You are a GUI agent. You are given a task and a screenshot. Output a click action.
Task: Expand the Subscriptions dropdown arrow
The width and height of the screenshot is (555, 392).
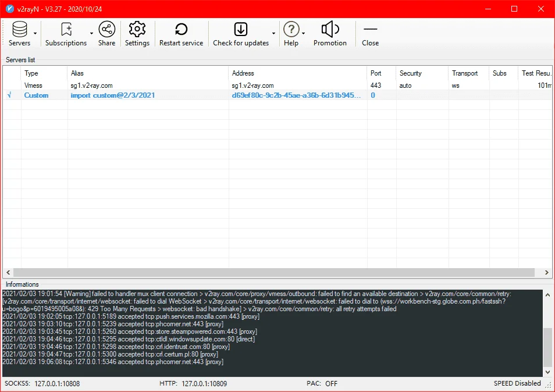(91, 34)
